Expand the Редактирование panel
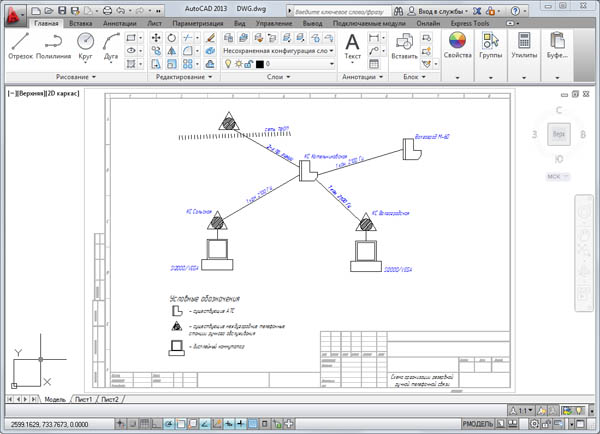Viewport: 600px width, 434px height. click(x=184, y=77)
